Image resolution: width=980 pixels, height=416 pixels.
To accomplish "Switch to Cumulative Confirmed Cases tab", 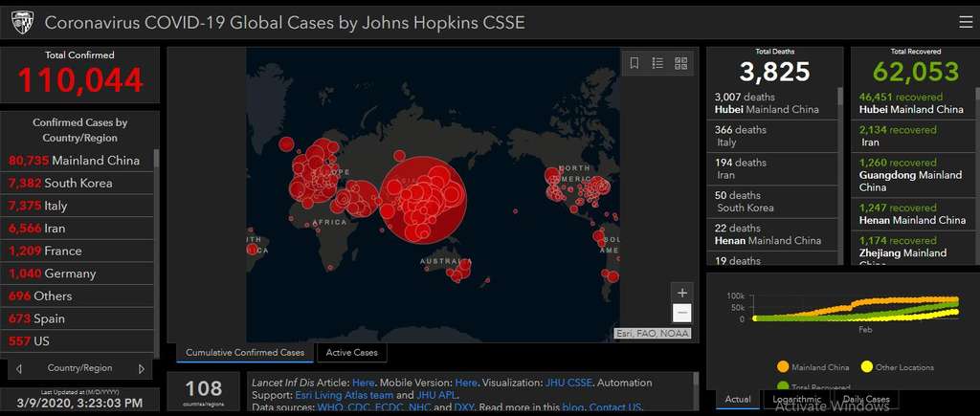I will coord(245,352).
